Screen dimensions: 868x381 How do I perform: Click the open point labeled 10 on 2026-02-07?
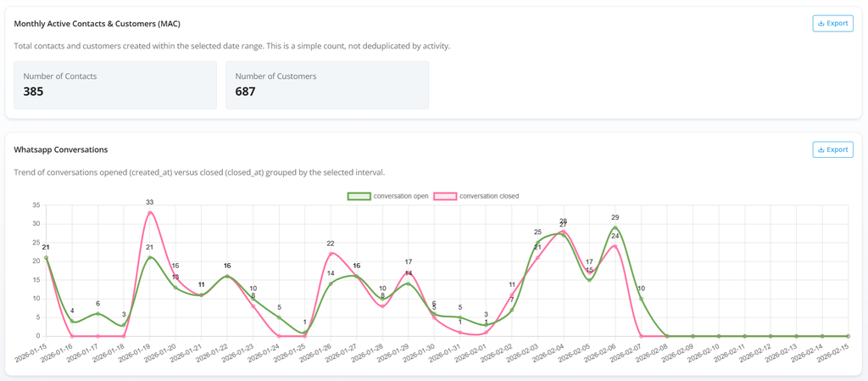[x=641, y=299]
